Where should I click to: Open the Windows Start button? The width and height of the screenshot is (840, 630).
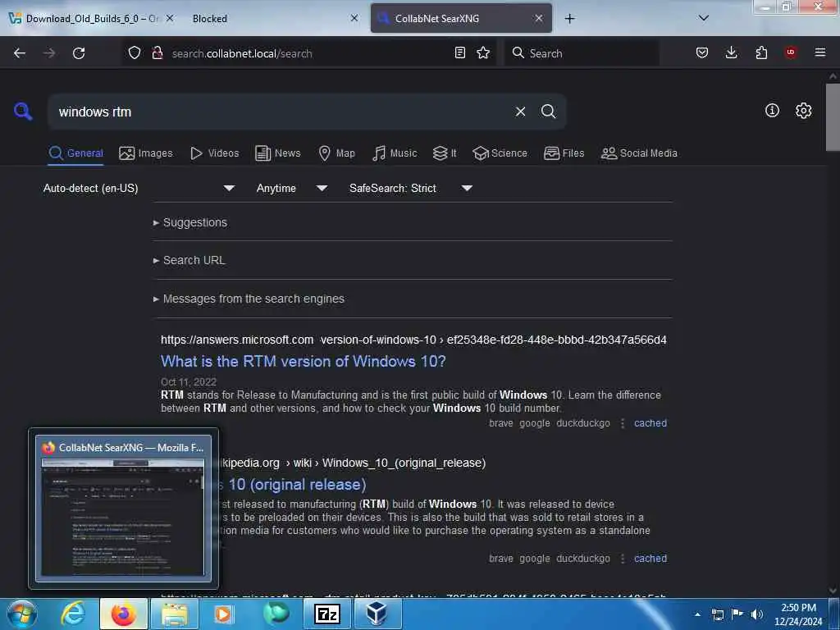21,614
